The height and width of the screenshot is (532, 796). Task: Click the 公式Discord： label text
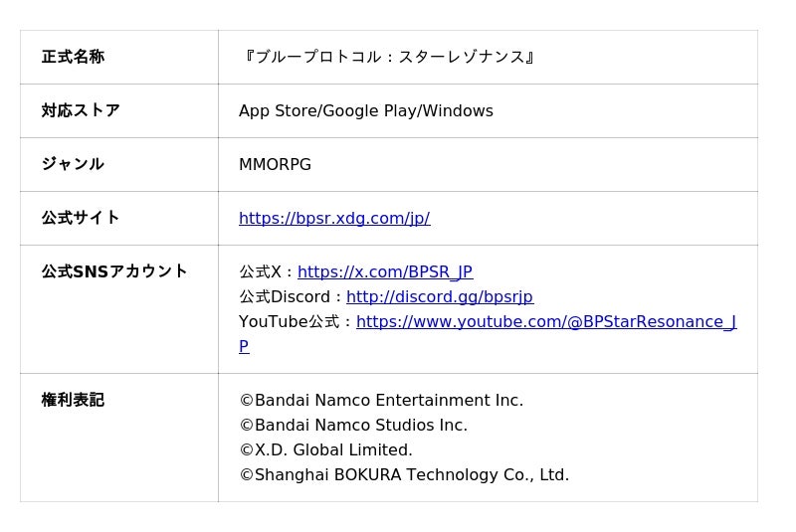click(291, 297)
